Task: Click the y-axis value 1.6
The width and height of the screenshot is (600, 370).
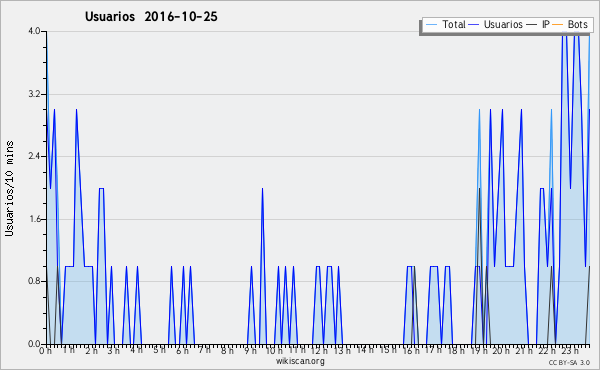Action: point(34,219)
